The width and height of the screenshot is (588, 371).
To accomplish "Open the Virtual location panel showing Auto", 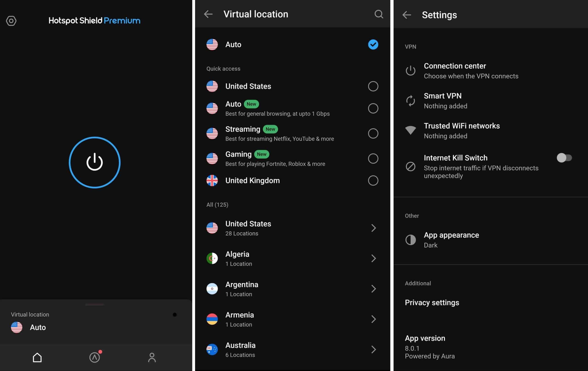I will point(96,322).
